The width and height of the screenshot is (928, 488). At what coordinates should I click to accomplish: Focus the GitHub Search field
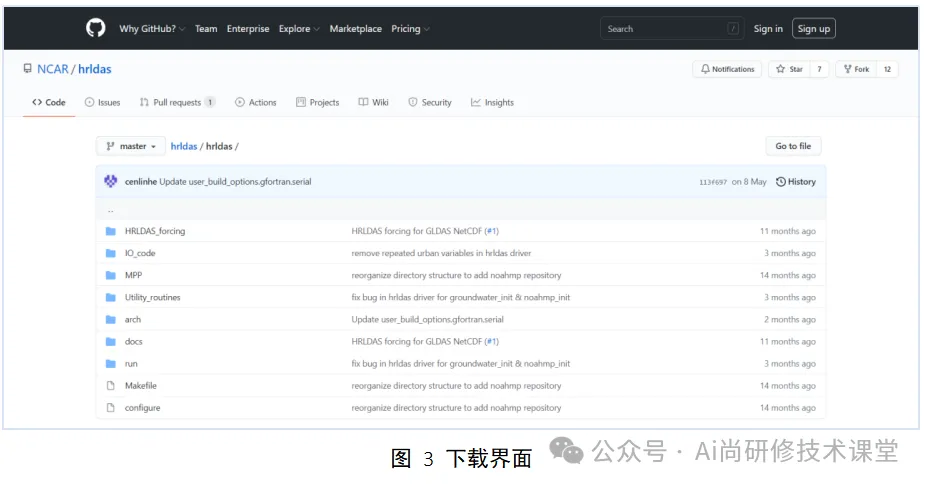pyautogui.click(x=672, y=28)
